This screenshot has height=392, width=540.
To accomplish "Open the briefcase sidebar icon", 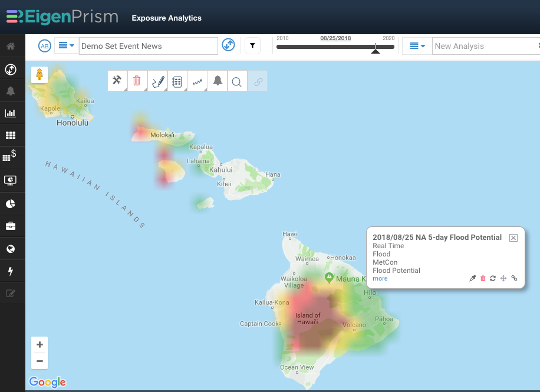I will pos(11,226).
